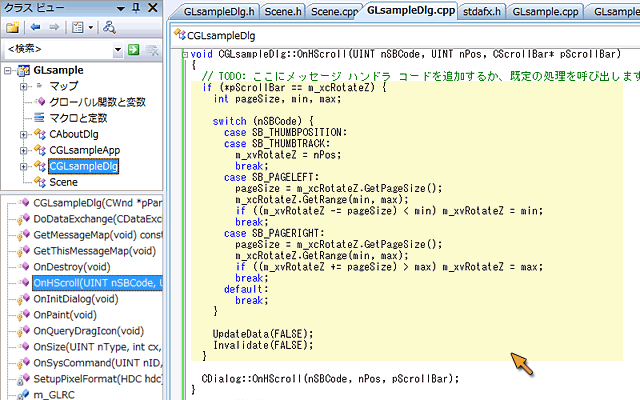The image size is (640, 400).
Task: Click the GLsample project icon
Action: pos(23,70)
